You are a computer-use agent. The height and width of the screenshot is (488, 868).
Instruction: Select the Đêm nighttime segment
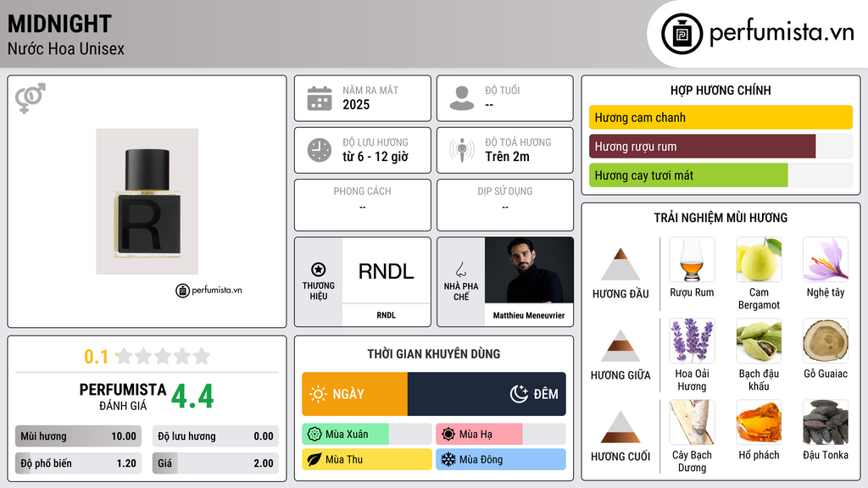(x=487, y=394)
